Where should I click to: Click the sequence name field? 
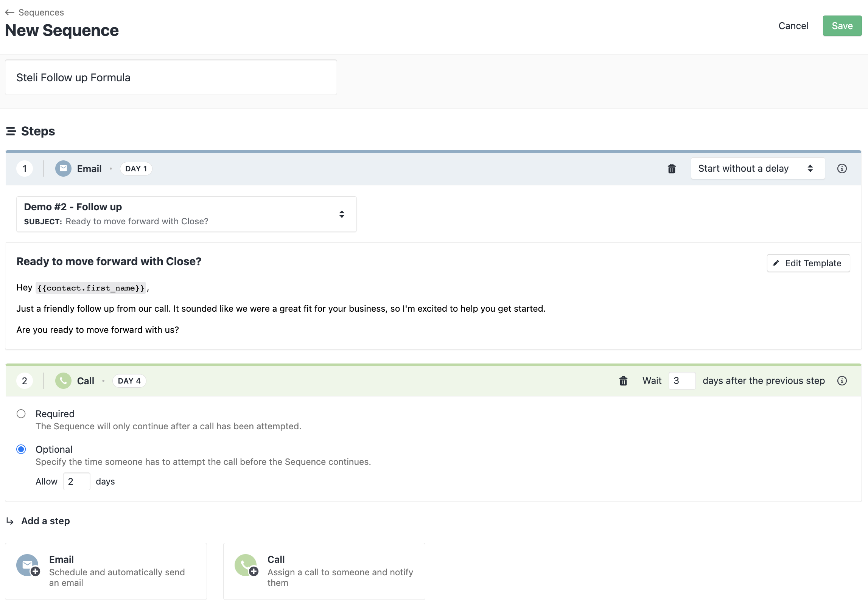point(171,78)
